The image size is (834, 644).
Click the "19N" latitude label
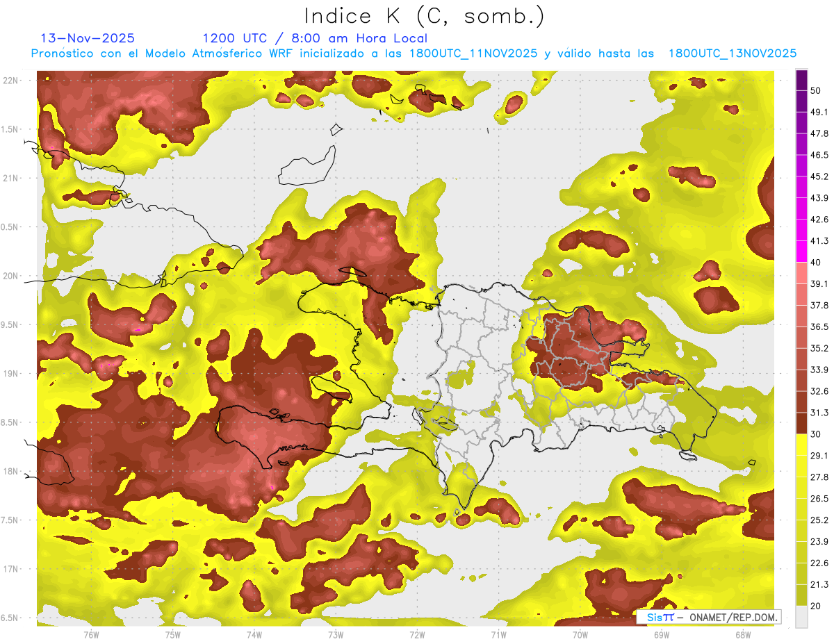coord(11,374)
